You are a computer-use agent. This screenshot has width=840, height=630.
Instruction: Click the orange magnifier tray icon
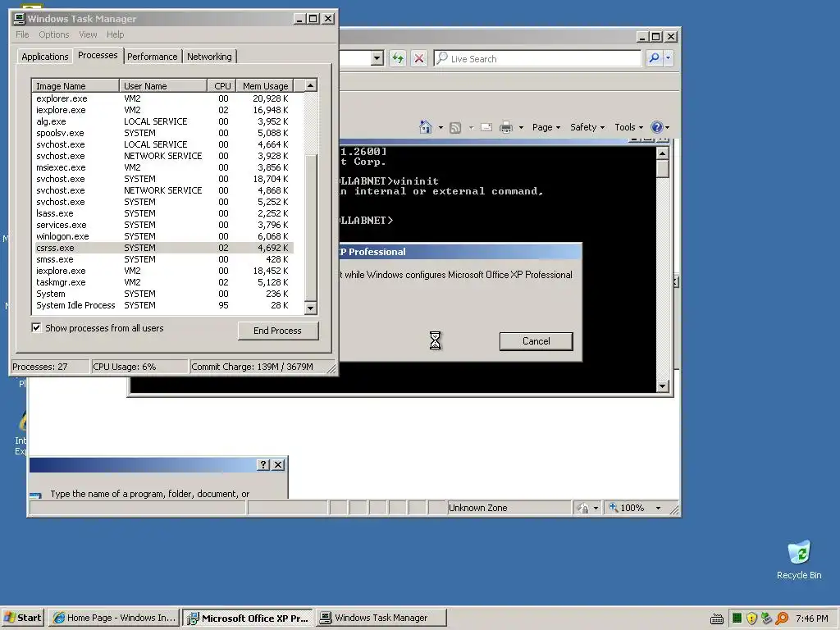coord(782,619)
